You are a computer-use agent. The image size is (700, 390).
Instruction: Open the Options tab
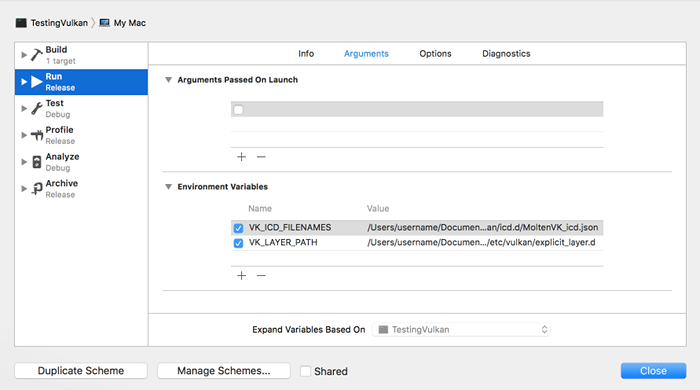pyautogui.click(x=435, y=54)
